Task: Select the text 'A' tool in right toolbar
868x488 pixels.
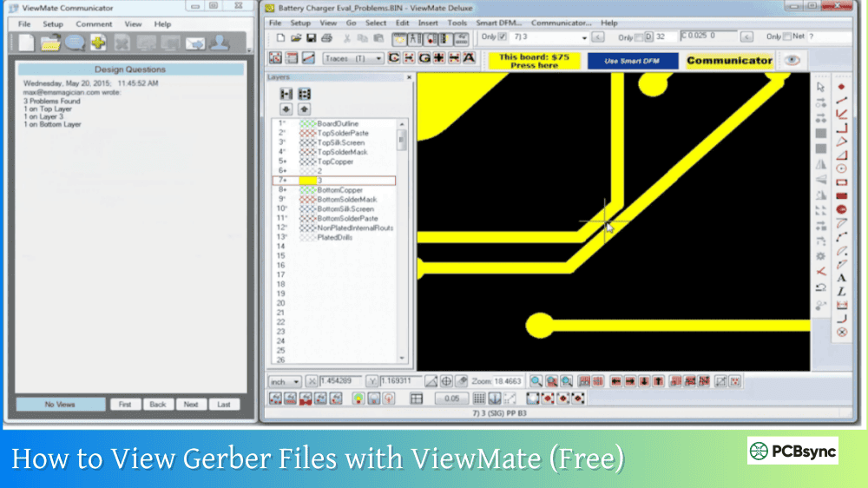Action: 841,278
